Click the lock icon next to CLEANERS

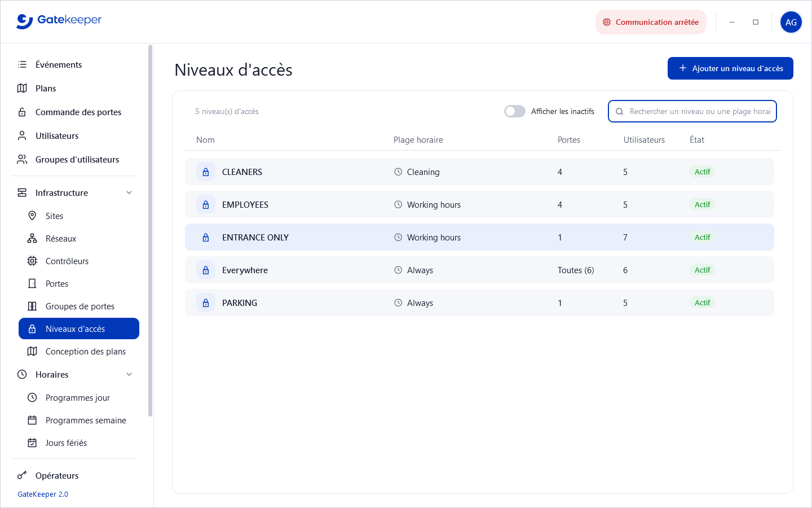point(206,172)
